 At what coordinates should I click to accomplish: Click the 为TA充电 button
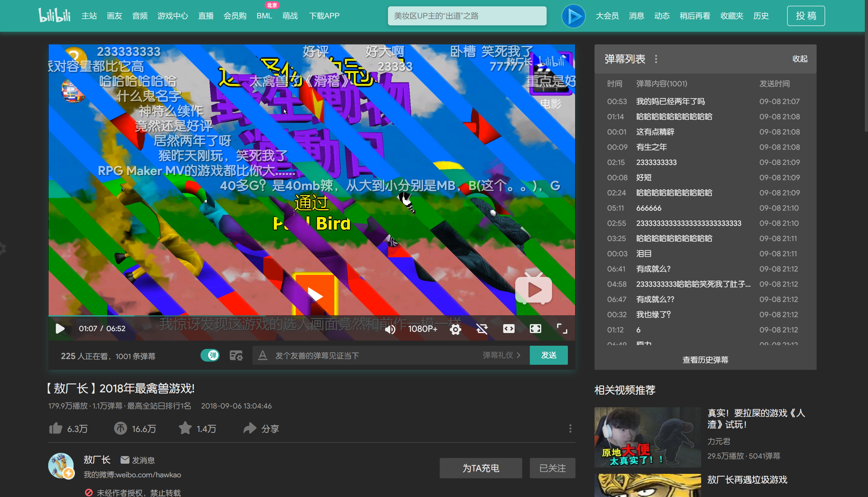(x=481, y=468)
